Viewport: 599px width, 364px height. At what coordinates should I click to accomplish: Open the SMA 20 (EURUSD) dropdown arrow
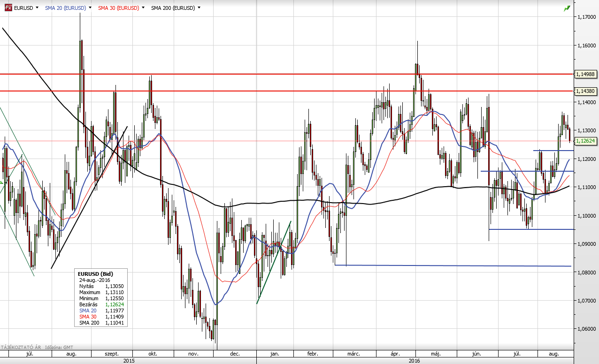tap(90, 8)
